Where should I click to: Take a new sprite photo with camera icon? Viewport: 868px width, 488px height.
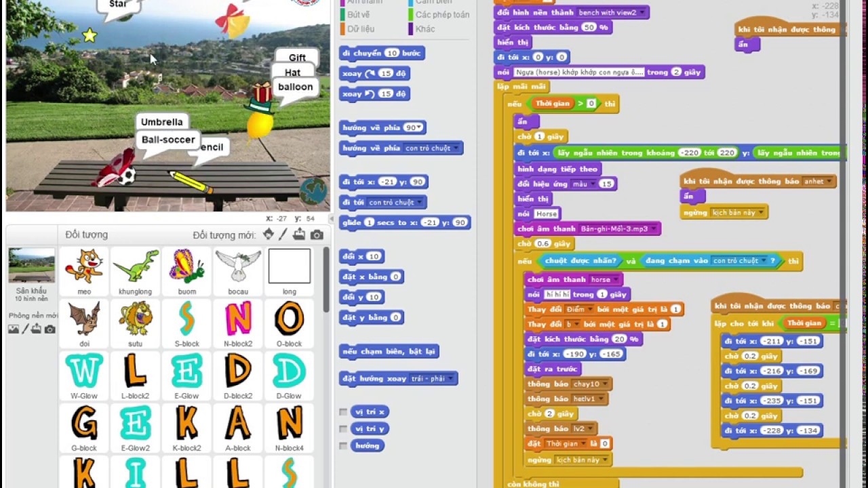[317, 235]
